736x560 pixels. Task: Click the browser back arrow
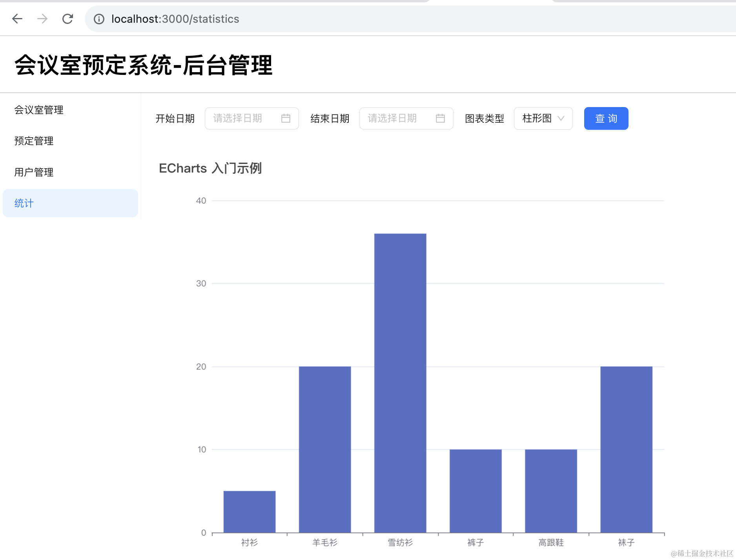[17, 19]
